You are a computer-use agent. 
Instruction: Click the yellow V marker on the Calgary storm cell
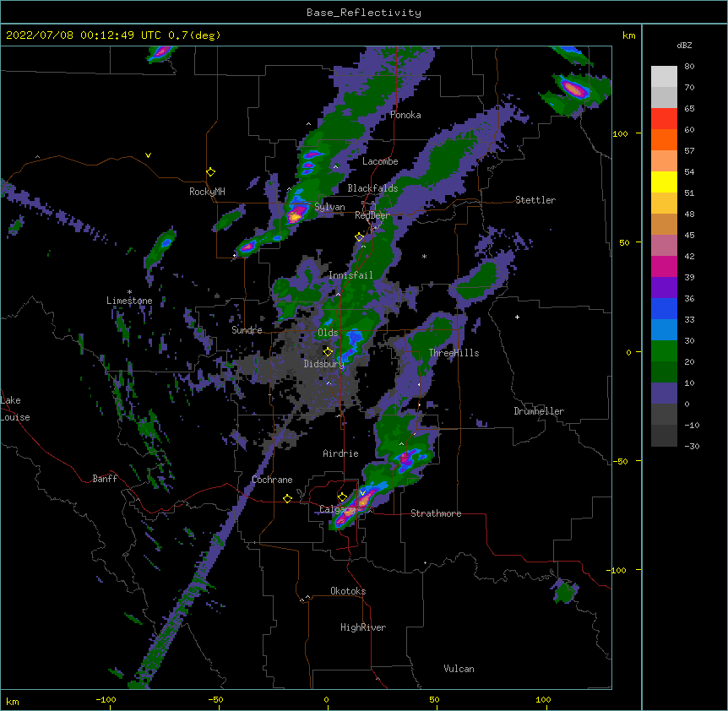[362, 493]
